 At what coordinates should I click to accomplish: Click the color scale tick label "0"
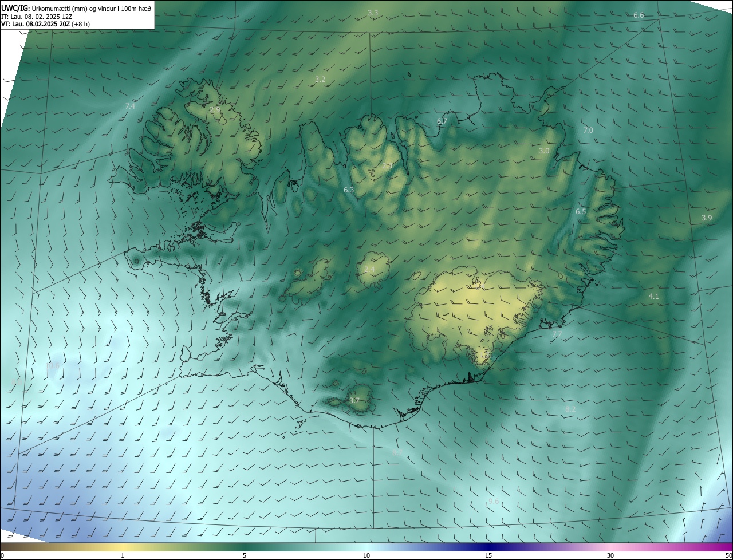[x=2, y=555]
